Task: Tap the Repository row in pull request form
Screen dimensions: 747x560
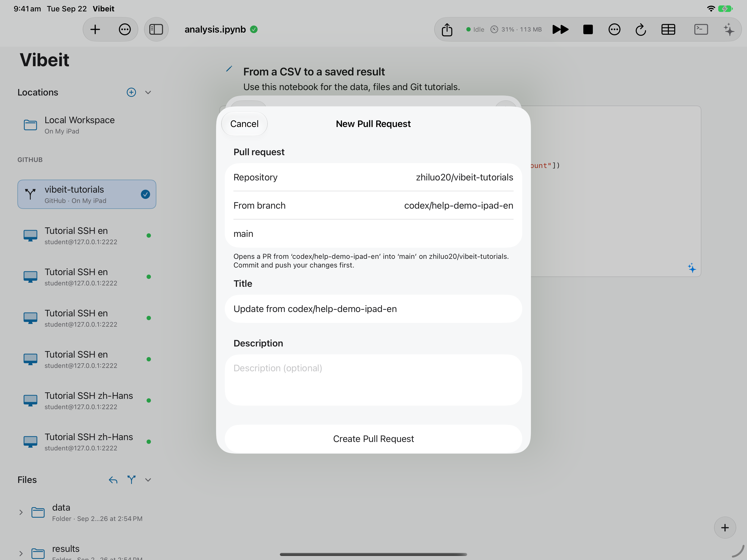Action: [373, 177]
